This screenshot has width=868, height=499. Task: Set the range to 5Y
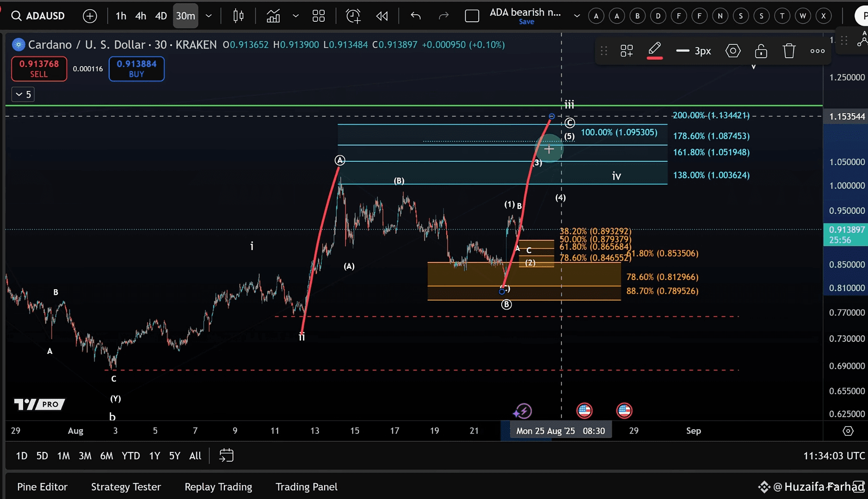174,456
